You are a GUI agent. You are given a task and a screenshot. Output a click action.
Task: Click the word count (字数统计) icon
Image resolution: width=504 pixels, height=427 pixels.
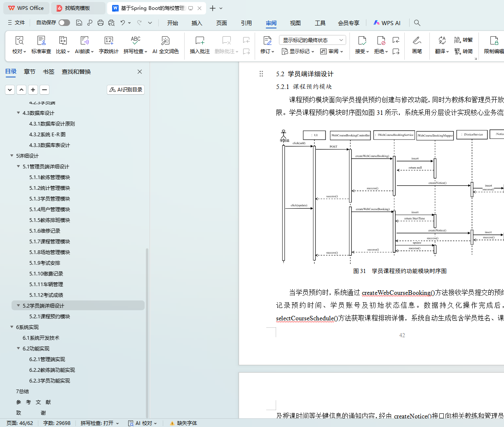point(108,41)
